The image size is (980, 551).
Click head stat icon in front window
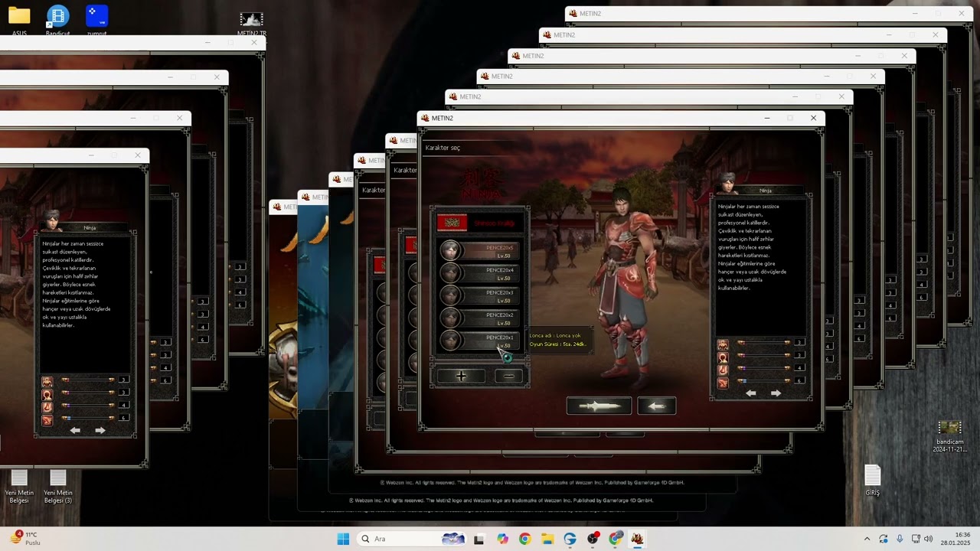722,357
